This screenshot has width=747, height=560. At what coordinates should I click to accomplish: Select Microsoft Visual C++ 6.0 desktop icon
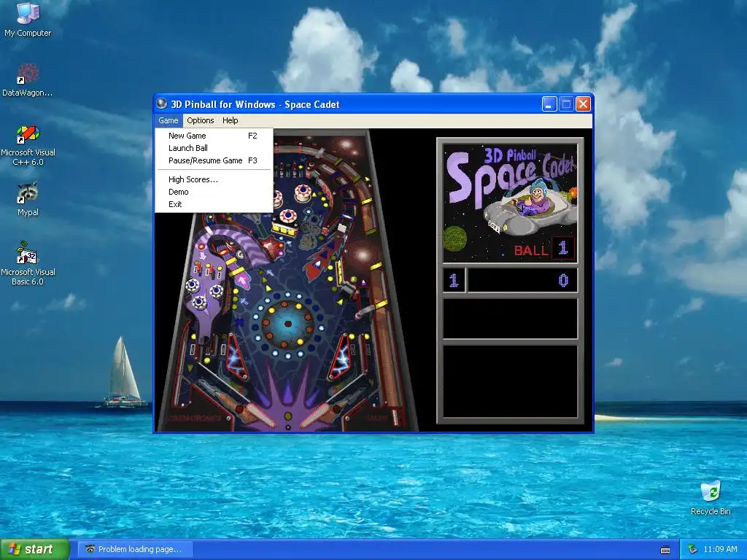[28, 145]
